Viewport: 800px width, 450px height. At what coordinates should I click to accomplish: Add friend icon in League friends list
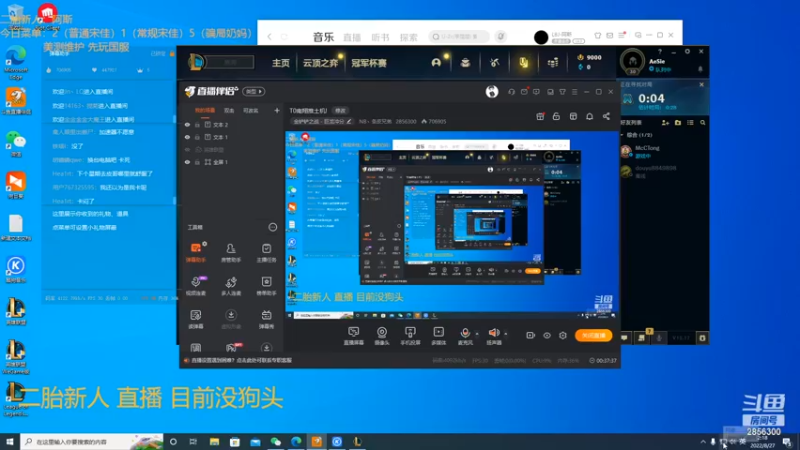pyautogui.click(x=665, y=123)
